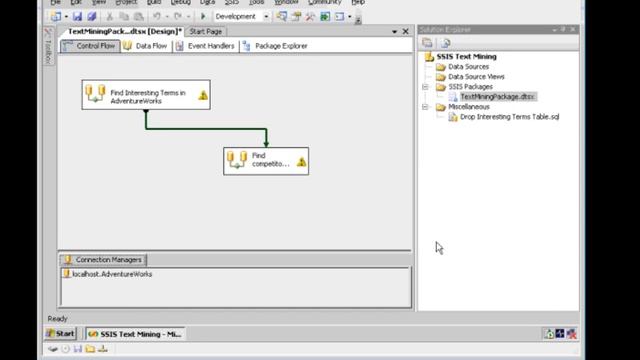Open the Redo history dropdown arrow
The height and width of the screenshot is (360, 640).
(x=188, y=17)
